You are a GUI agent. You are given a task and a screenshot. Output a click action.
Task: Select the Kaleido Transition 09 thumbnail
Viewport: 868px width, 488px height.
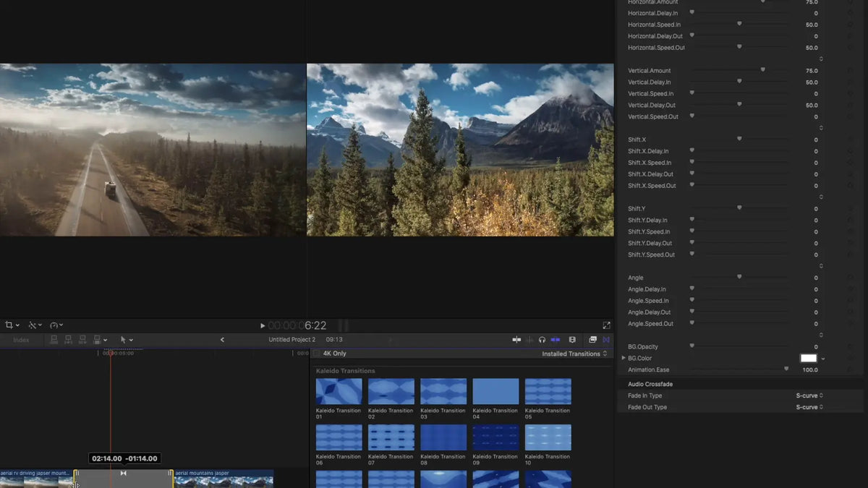click(495, 437)
